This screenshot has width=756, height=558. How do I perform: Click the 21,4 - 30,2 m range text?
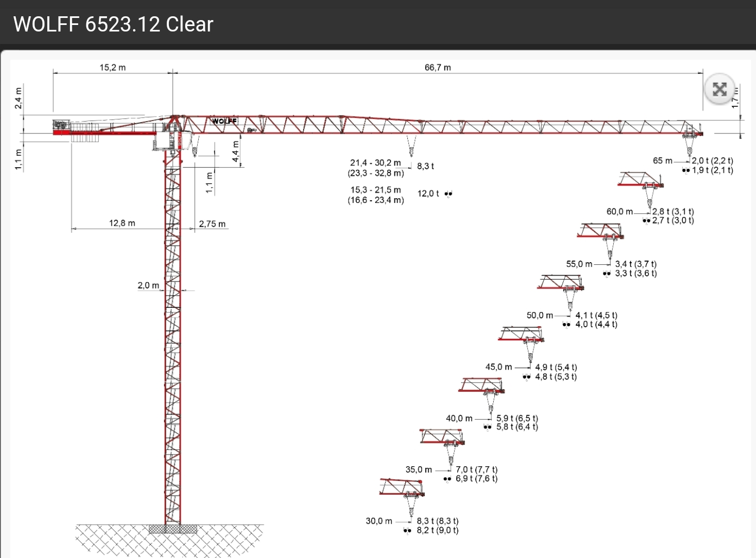tap(375, 163)
